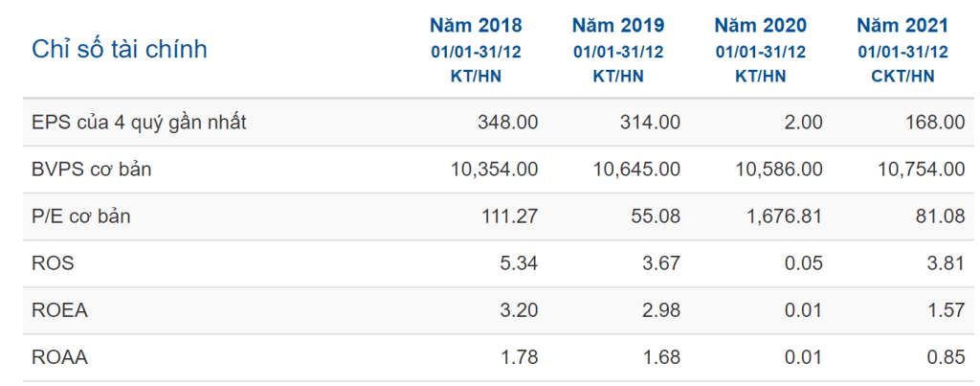
Task: Click the EPS của 4 quý gần nhất row label
Action: click(x=131, y=123)
